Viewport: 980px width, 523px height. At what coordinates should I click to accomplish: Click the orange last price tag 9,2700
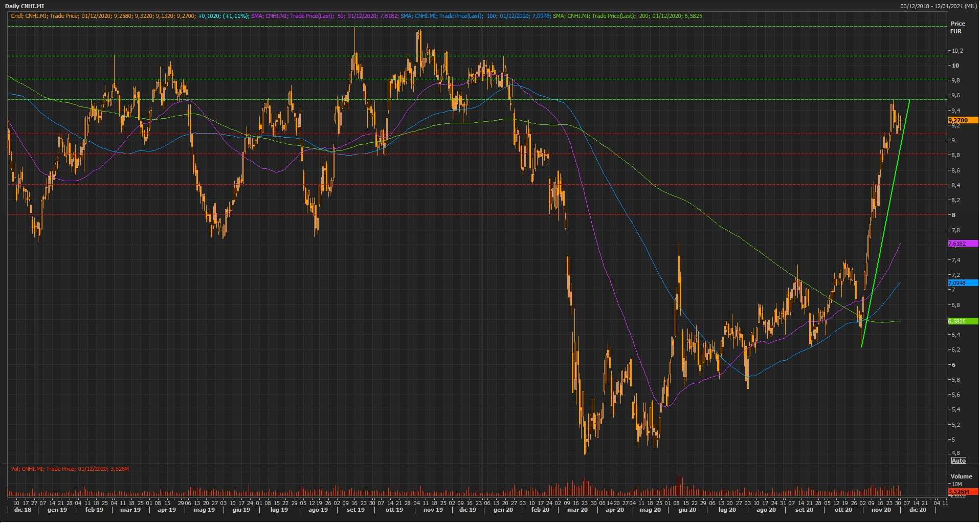click(963, 120)
